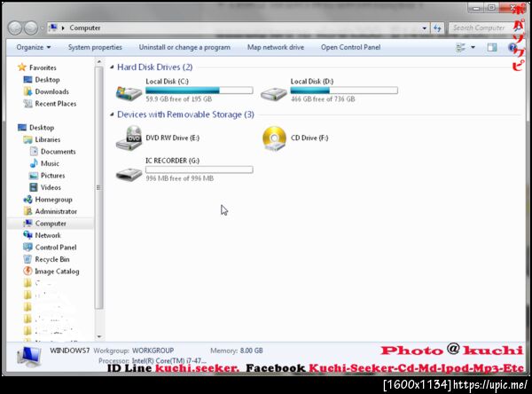Click the 'Memory: 8.00 GB' detail
The width and height of the screenshot is (532, 394).
point(237,351)
